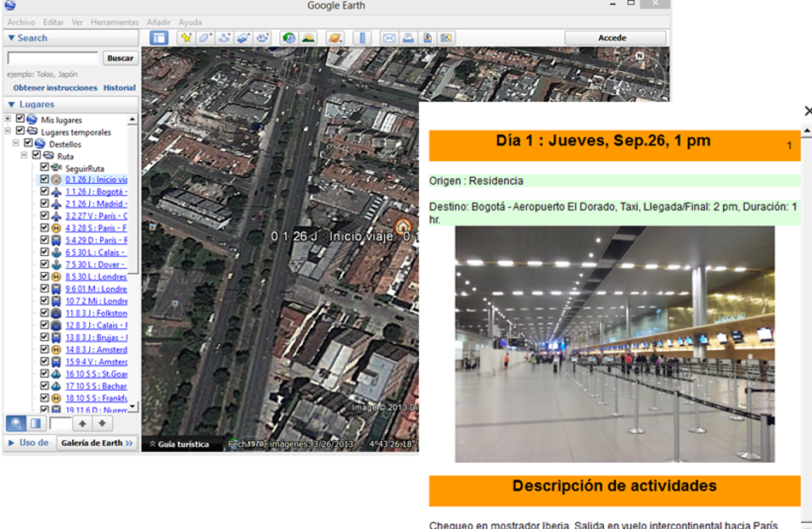The width and height of the screenshot is (812, 529).
Task: Click the magnifier search-places icon below the list
Action: 16,423
